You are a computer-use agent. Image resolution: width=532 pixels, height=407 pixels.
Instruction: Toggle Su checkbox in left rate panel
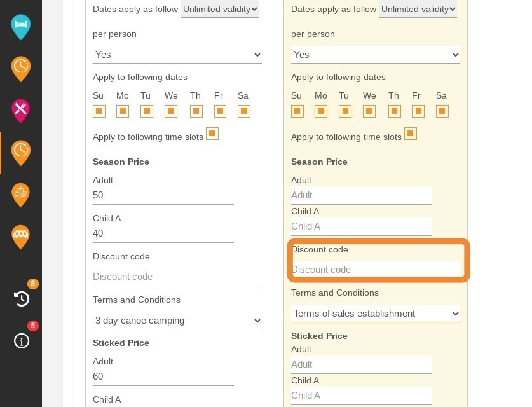point(99,111)
